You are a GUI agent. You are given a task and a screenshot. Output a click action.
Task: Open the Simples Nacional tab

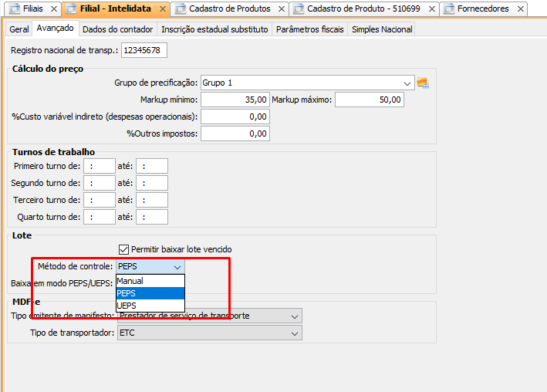(382, 29)
